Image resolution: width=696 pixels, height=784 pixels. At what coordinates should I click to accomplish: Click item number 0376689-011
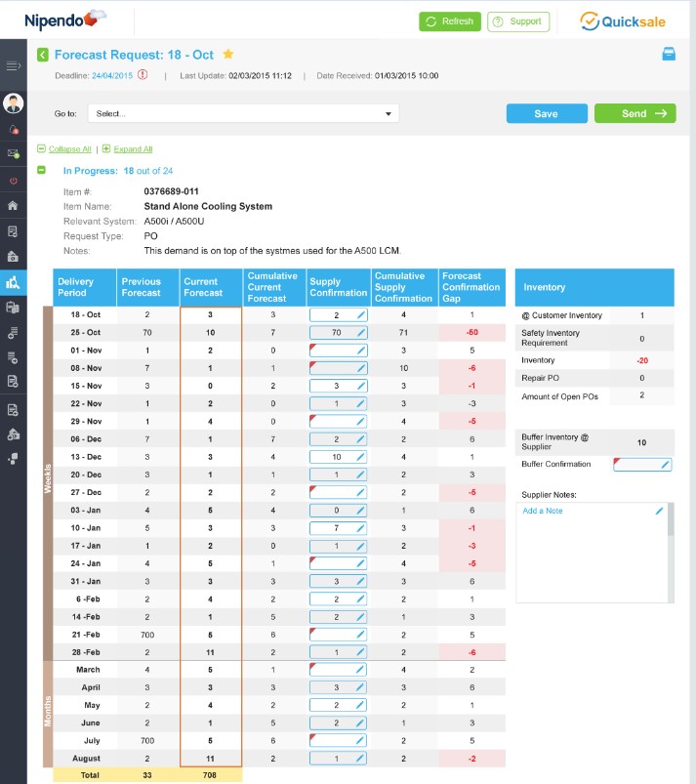171,191
